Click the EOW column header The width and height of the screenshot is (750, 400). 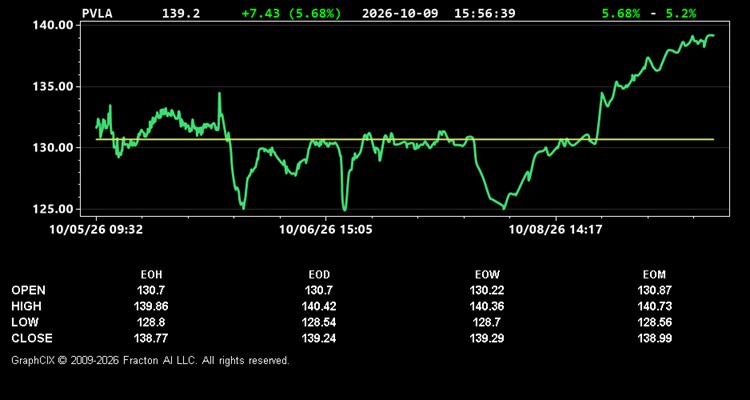click(x=487, y=275)
